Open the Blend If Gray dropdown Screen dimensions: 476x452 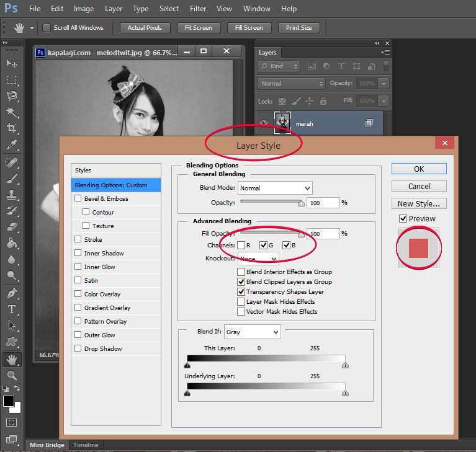click(253, 332)
